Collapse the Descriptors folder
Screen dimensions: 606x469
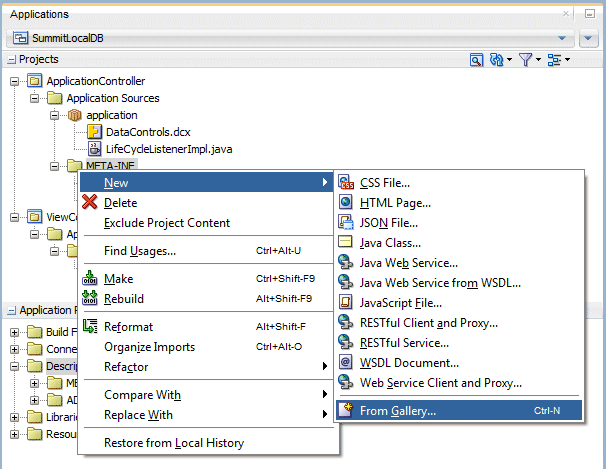click(14, 366)
